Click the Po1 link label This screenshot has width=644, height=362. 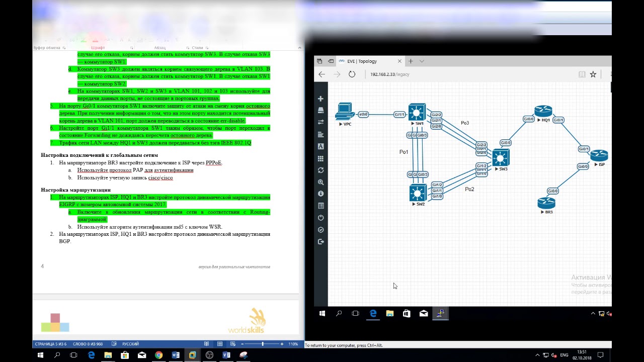pyautogui.click(x=404, y=151)
